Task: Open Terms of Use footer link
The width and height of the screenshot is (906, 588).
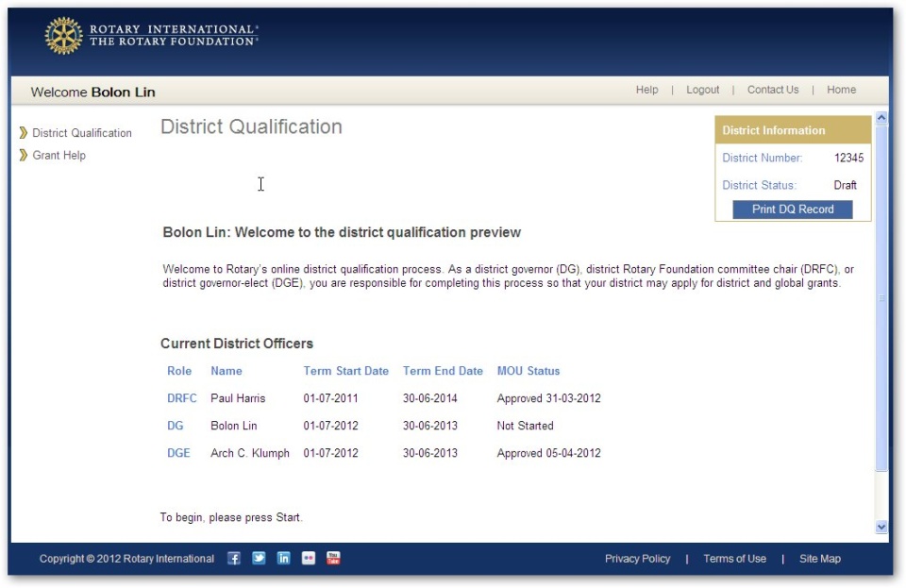Action: pos(734,559)
